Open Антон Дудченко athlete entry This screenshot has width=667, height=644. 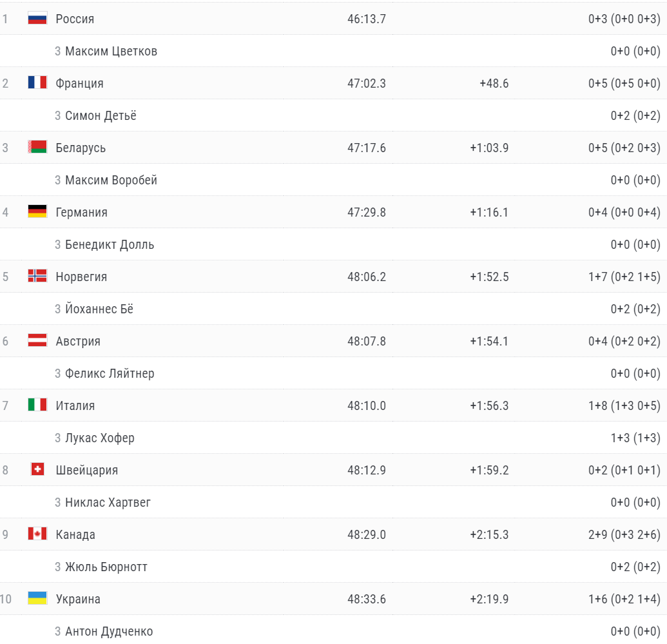click(x=109, y=631)
